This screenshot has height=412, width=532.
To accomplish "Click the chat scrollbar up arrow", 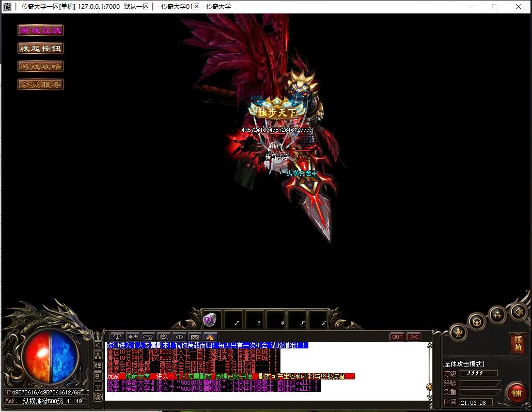I will [x=430, y=345].
